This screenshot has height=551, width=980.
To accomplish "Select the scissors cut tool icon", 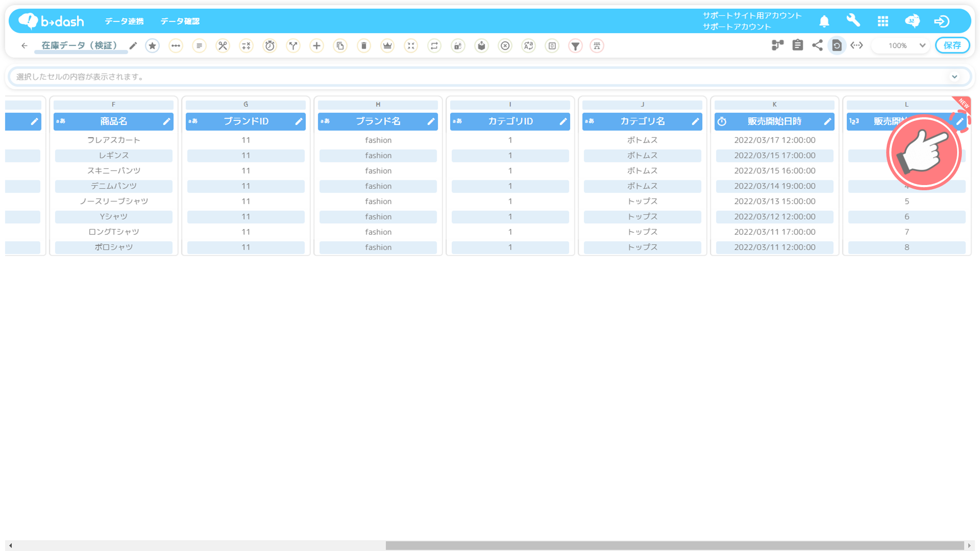I will point(222,46).
